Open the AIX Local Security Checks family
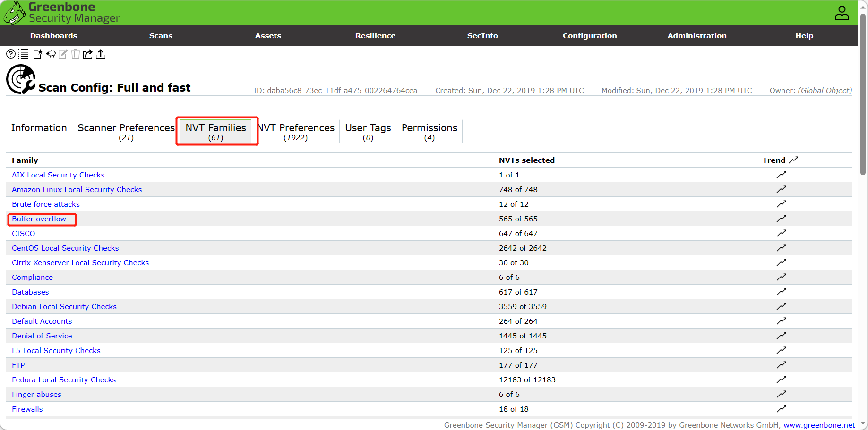 pyautogui.click(x=58, y=175)
